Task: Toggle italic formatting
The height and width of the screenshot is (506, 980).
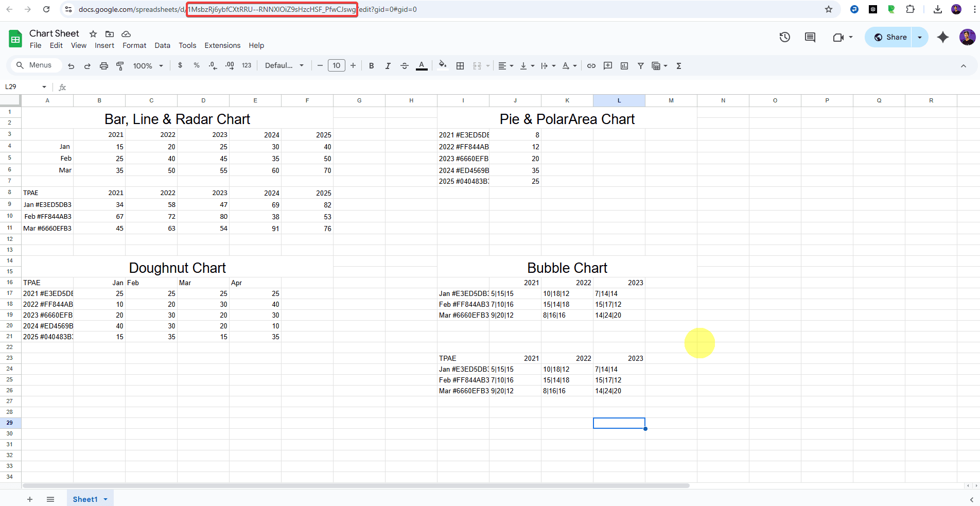Action: pos(388,66)
